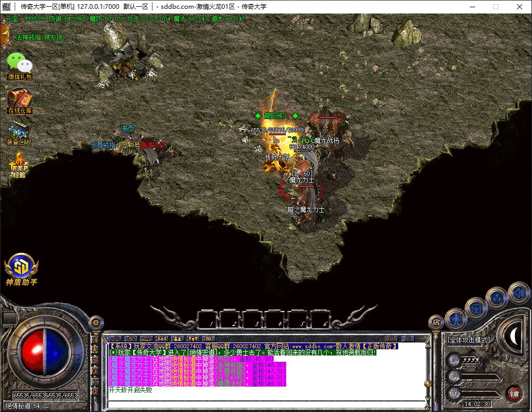The height and width of the screenshot is (412, 532).
Task: Select quick belt slot 1
Action: (x=207, y=320)
